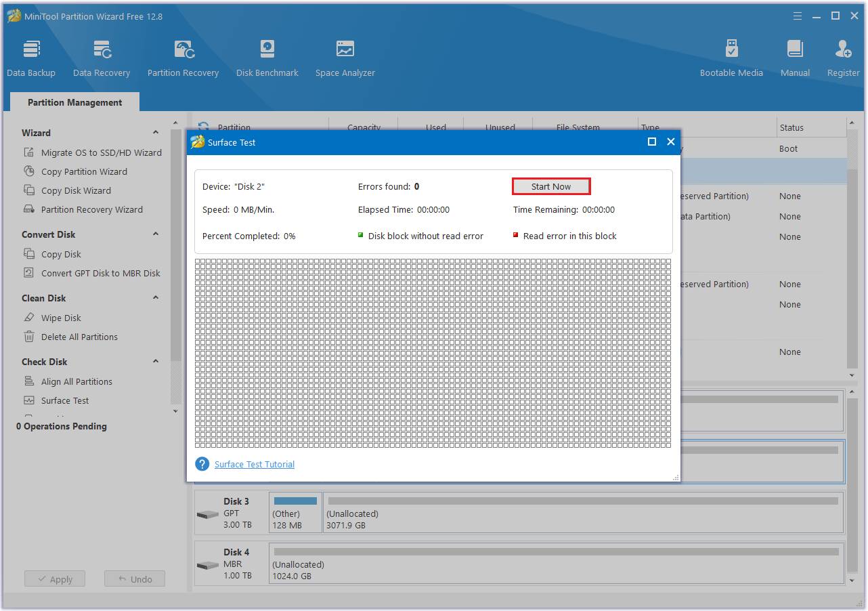Launch Partition Recovery
The image size is (868, 611).
click(183, 59)
